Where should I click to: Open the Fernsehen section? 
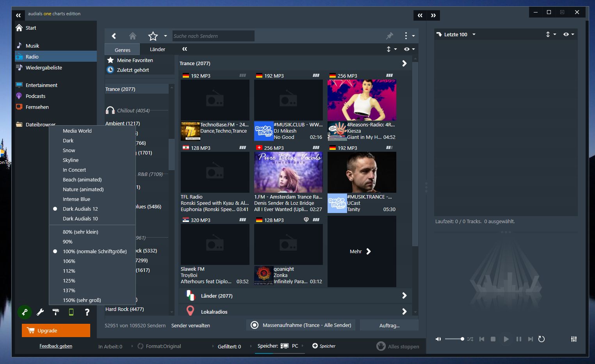tap(32, 107)
